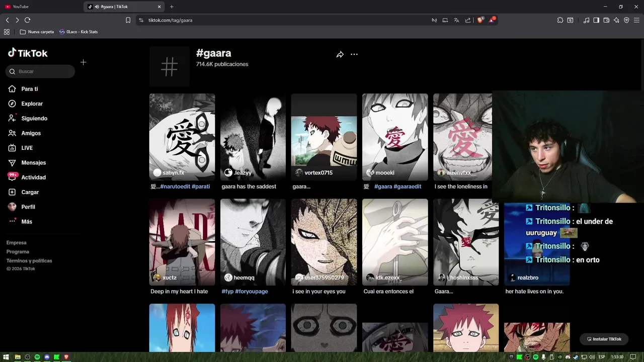Open Brave Rewards triangle icon

492,20
